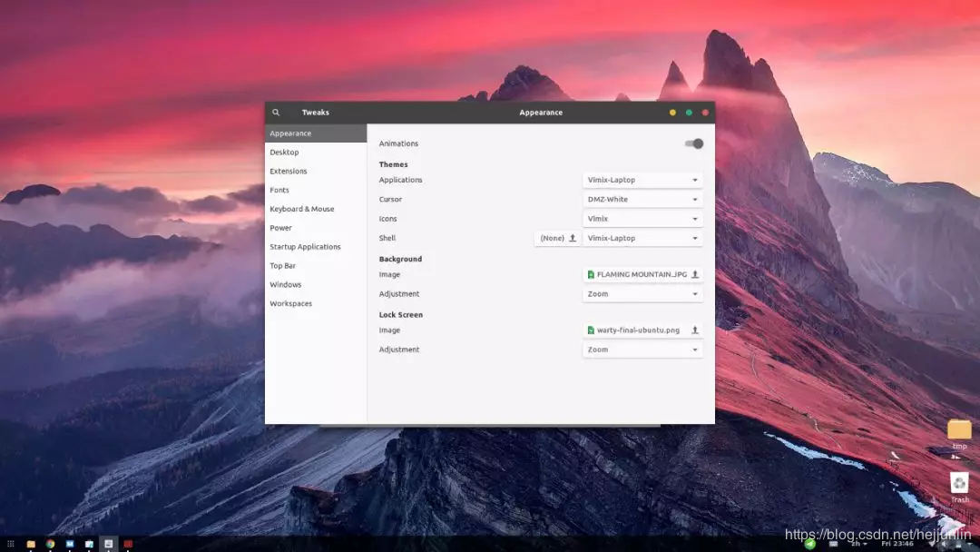Click the Themes section heading
980x552 pixels.
coord(393,164)
